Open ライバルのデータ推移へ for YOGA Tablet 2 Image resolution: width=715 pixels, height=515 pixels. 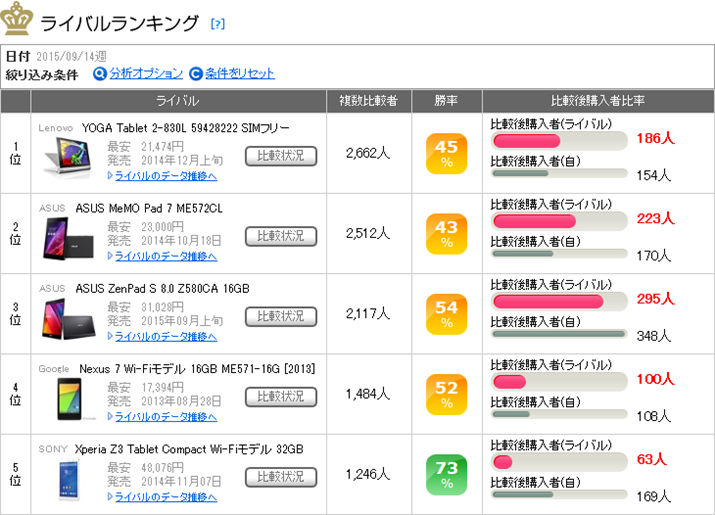(x=165, y=176)
